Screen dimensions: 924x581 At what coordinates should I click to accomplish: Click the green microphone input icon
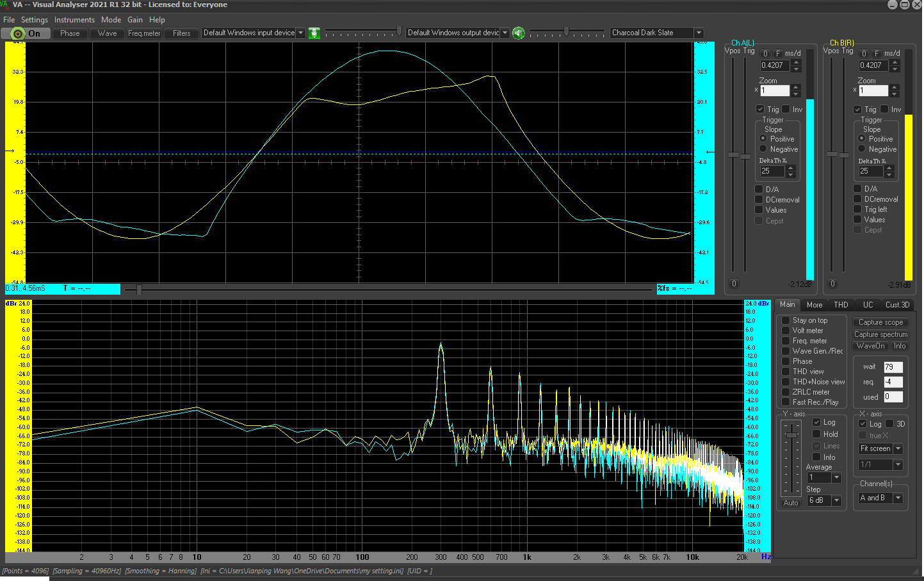(314, 33)
